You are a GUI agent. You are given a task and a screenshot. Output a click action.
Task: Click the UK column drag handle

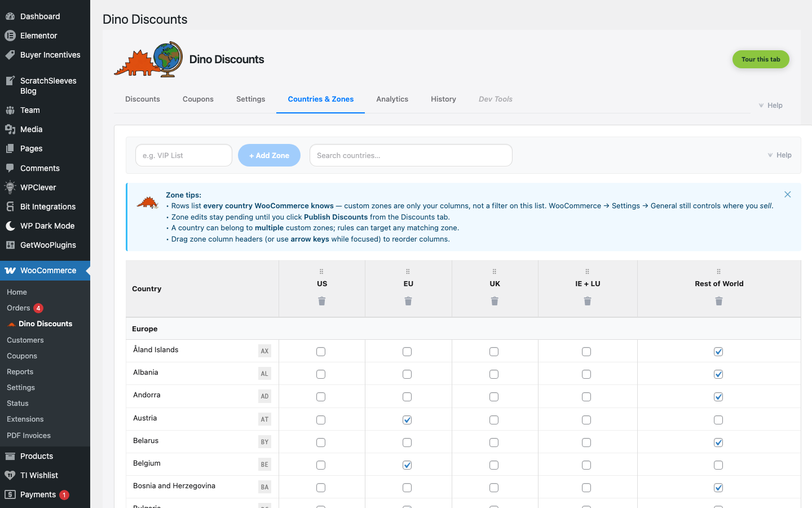(495, 271)
